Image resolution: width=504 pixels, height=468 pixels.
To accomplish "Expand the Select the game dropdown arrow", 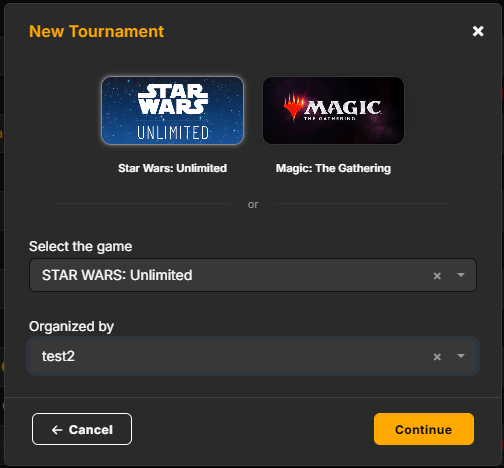I will 461,275.
